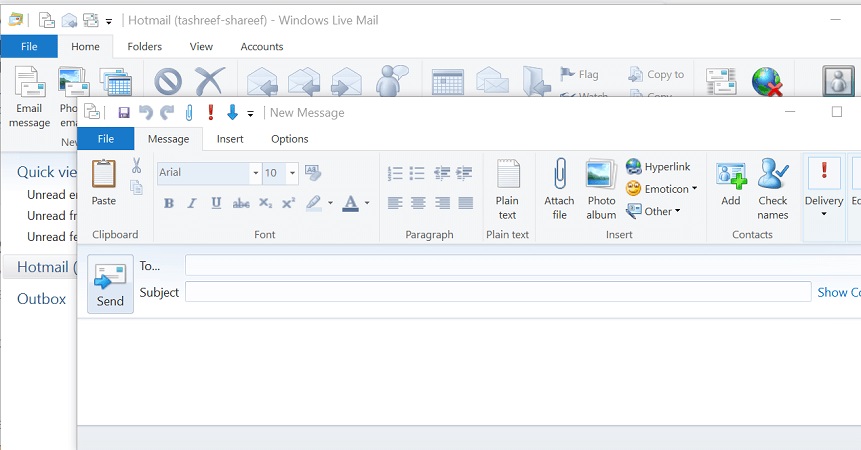Click the To... recipients button
Viewport: 861px width, 450px height.
point(149,266)
